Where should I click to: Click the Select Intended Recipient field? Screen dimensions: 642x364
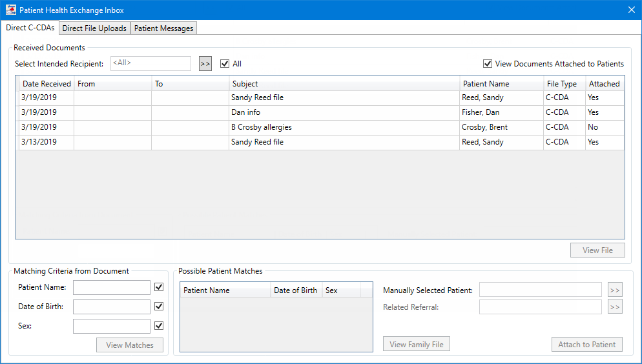pyautogui.click(x=150, y=63)
